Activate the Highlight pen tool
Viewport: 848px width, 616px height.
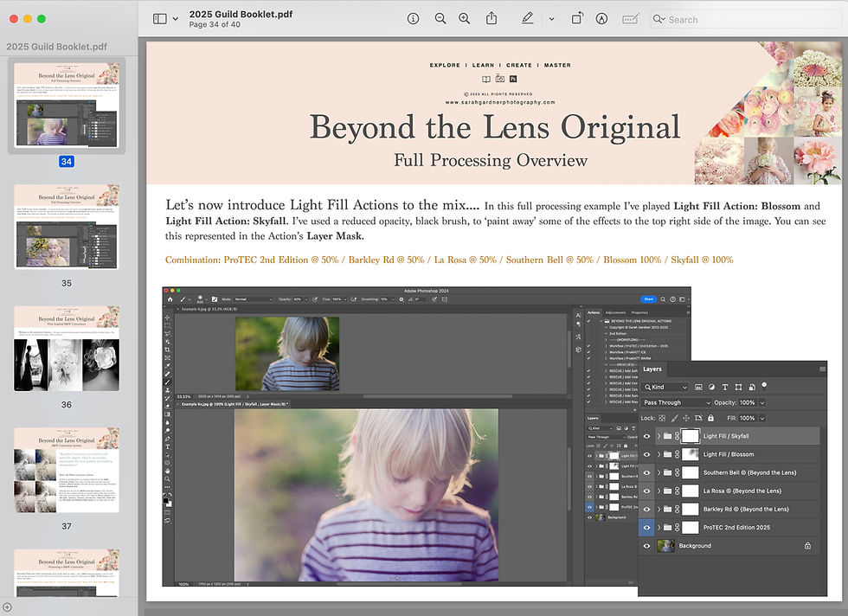pos(527,18)
